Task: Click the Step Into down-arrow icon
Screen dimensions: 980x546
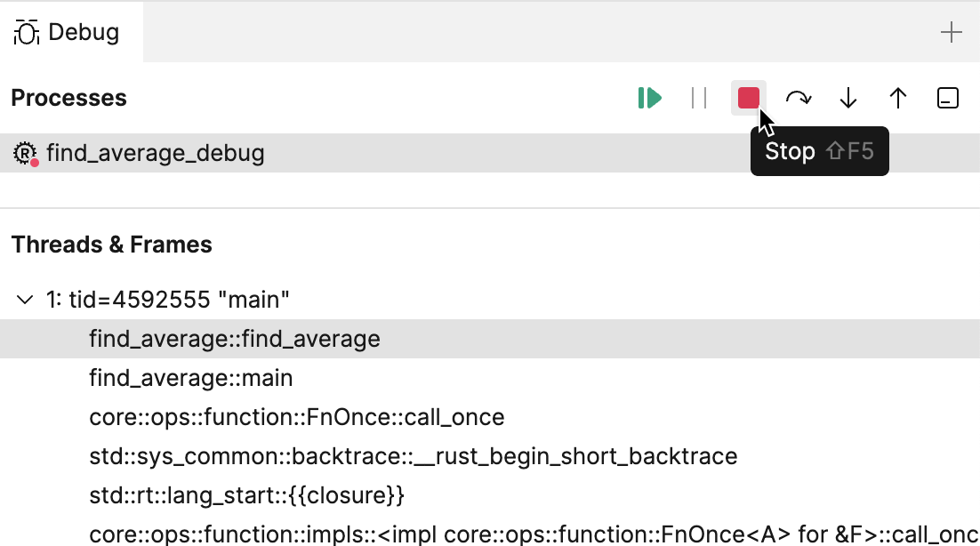Action: pyautogui.click(x=847, y=99)
